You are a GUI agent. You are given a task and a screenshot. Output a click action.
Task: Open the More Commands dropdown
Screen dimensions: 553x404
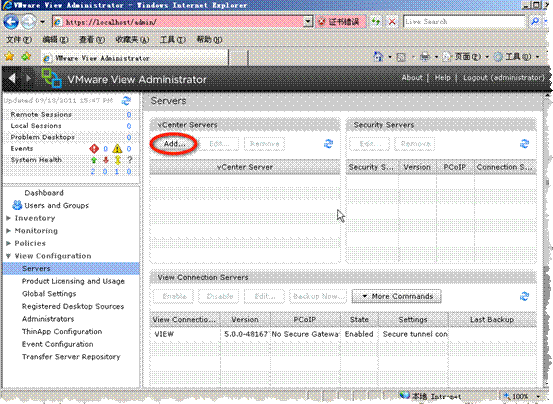pos(397,296)
